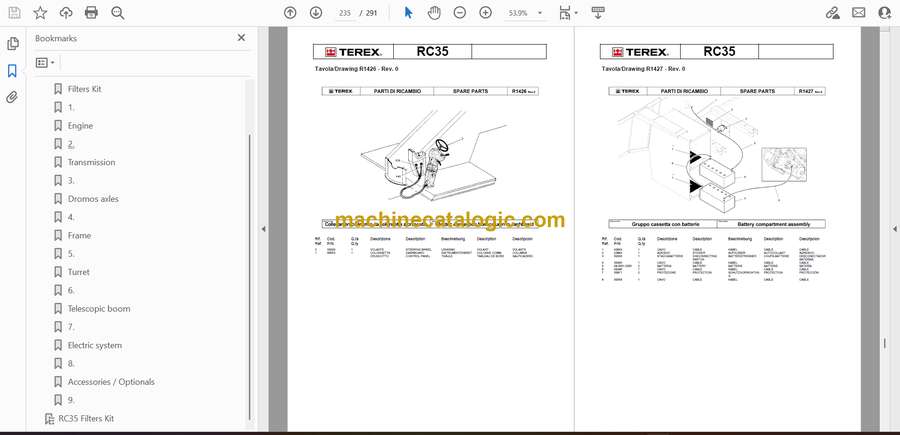Click the Gruppo cassetta con batterie caption
This screenshot has height=435, width=900.
pyautogui.click(x=665, y=224)
